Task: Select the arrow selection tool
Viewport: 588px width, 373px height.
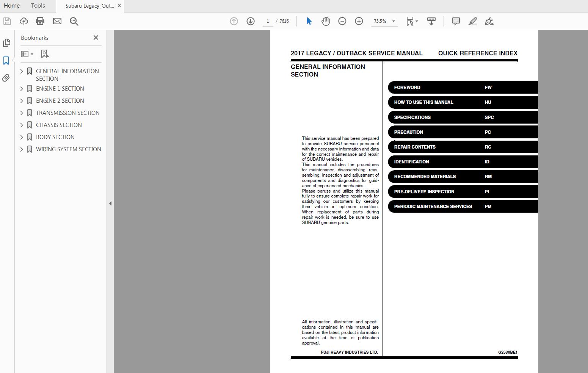Action: click(309, 21)
